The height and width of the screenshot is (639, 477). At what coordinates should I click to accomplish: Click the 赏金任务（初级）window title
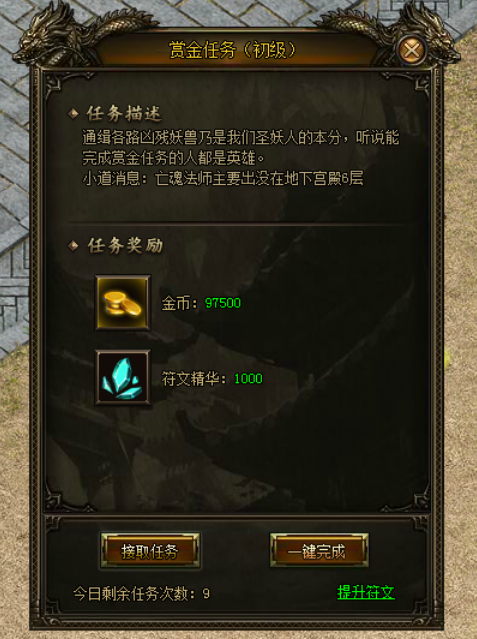coord(232,51)
